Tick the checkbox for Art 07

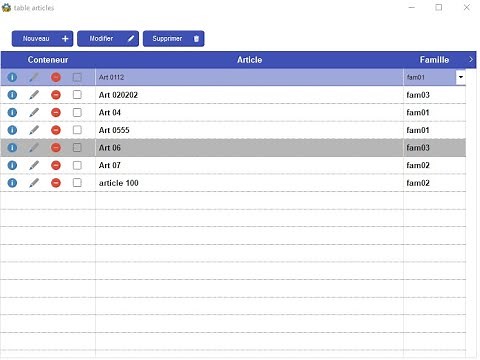point(77,165)
